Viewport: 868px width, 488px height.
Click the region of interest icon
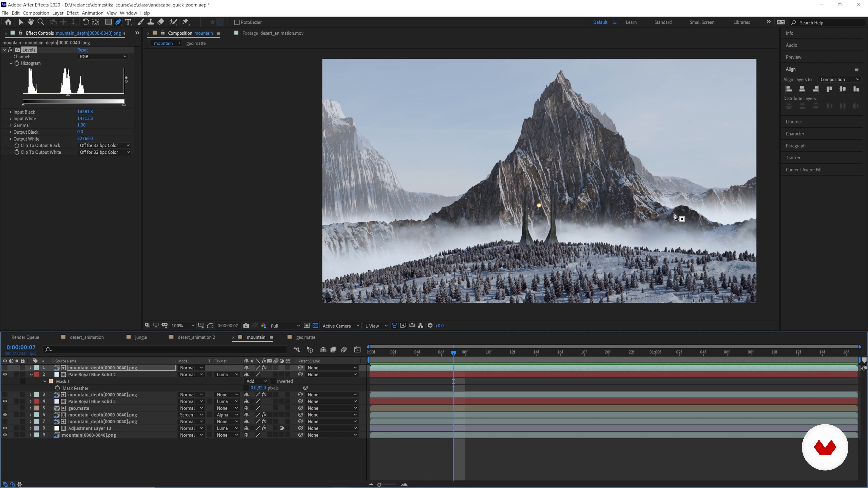[x=307, y=326]
